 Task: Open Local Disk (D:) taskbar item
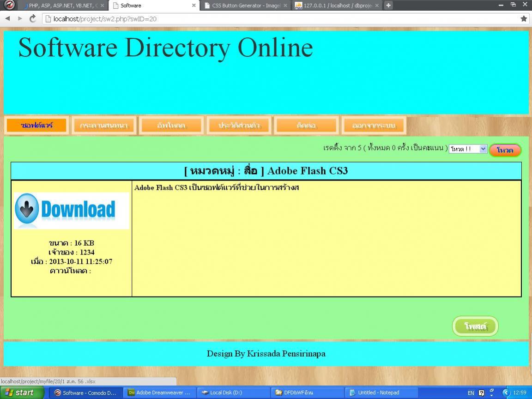[x=233, y=393]
